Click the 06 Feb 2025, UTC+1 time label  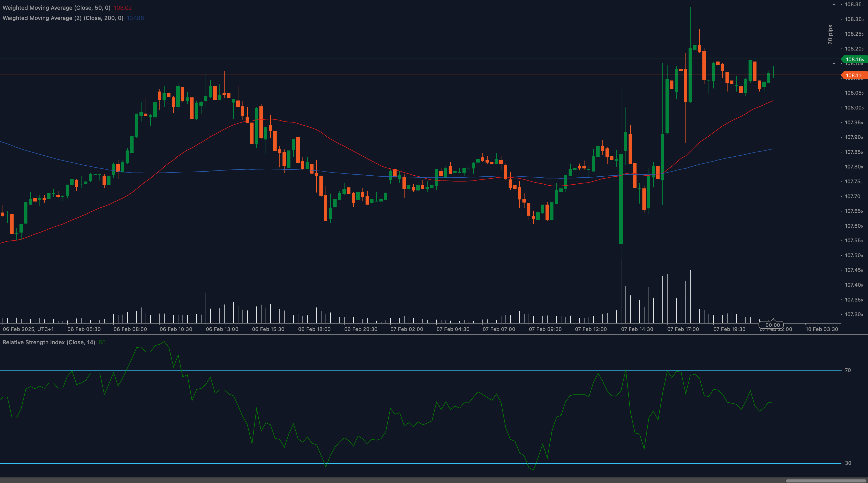(x=28, y=329)
